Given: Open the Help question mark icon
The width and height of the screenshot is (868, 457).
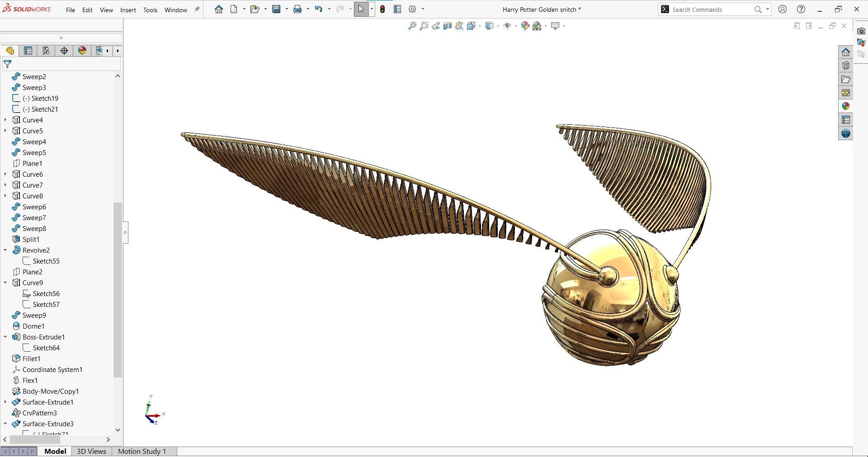Looking at the screenshot, I should [801, 9].
